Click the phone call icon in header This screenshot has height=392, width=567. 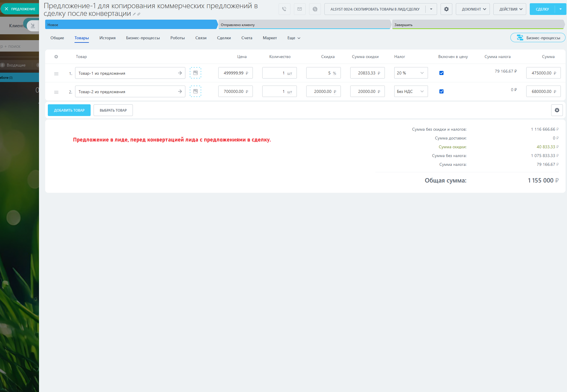[x=284, y=9]
